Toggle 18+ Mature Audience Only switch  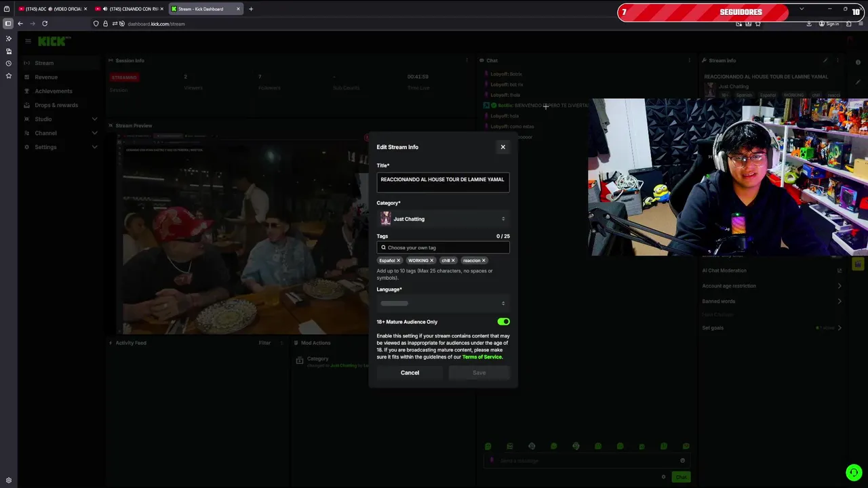(503, 322)
